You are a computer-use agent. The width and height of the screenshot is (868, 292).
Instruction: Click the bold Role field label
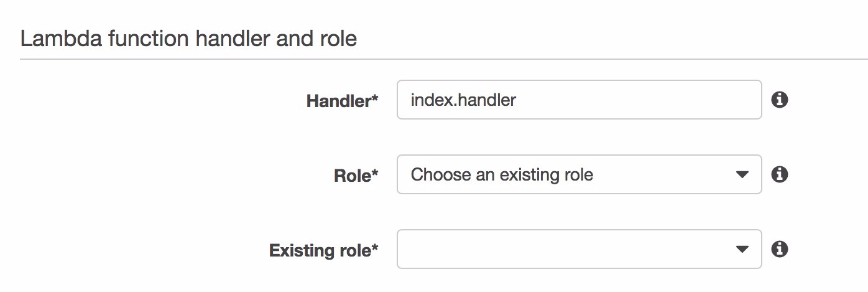coord(352,176)
